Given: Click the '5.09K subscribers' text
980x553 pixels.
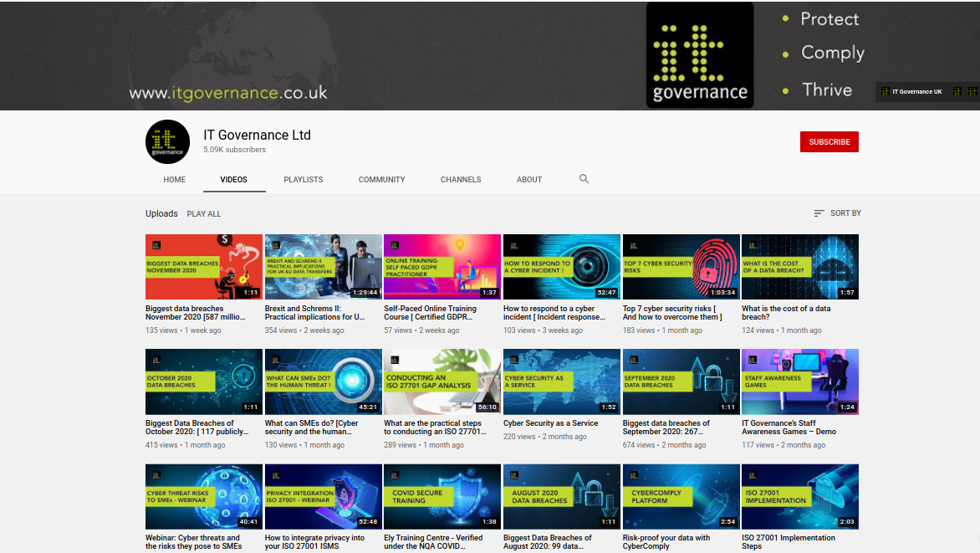Looking at the screenshot, I should pyautogui.click(x=234, y=150).
